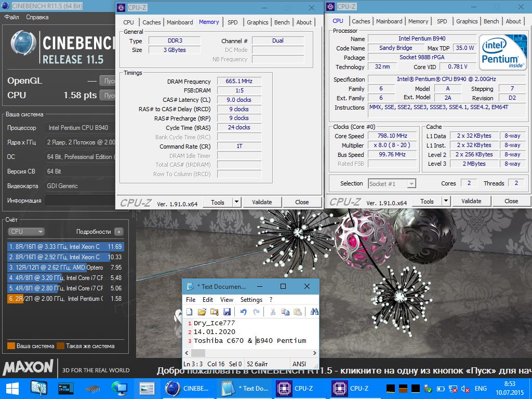Image resolution: width=532 pixels, height=399 pixels.
Task: Click Close in the right CPU-Z window
Action: coord(511,201)
